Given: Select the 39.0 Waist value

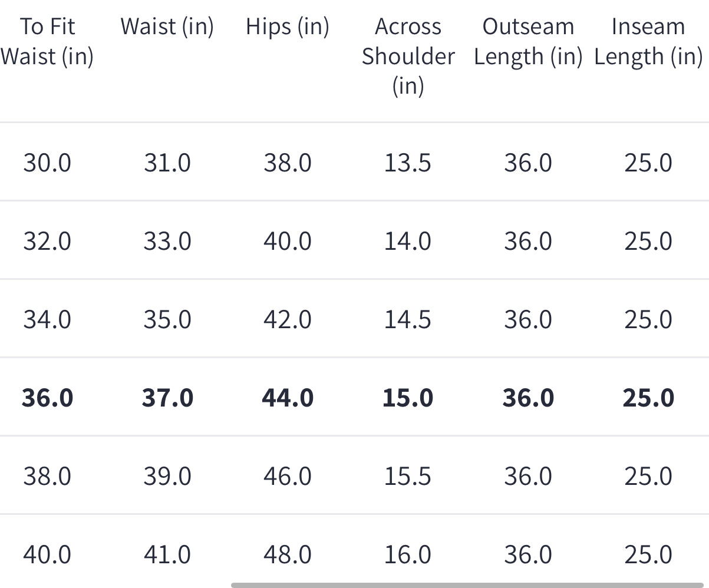Looking at the screenshot, I should coord(167,476).
